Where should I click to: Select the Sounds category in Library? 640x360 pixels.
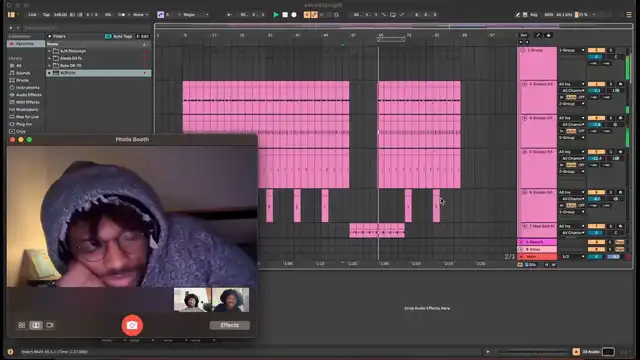point(23,73)
